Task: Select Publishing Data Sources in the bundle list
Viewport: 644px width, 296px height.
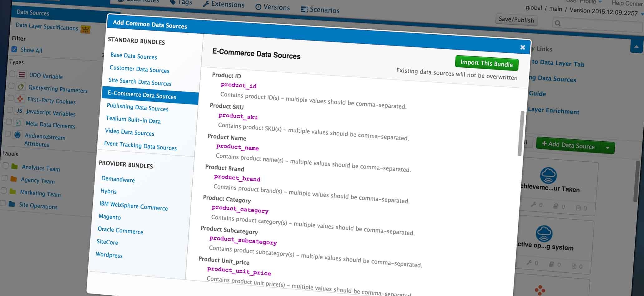Action: [x=137, y=109]
